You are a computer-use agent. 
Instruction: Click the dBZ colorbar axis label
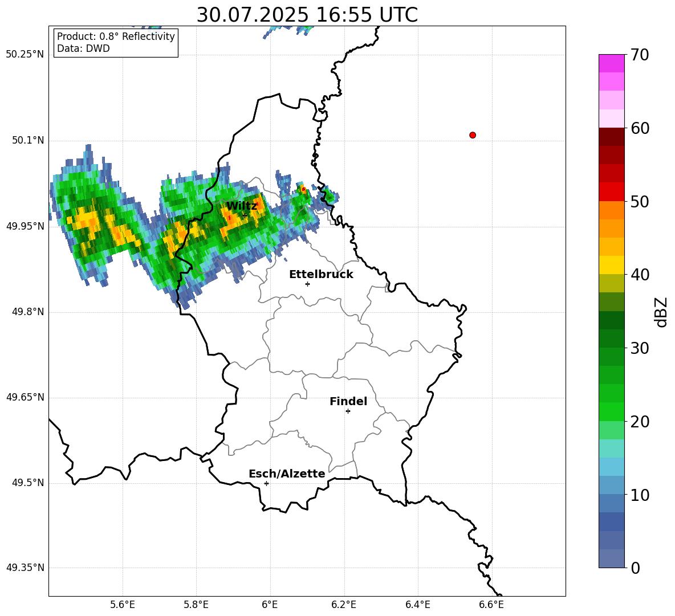coord(661,312)
